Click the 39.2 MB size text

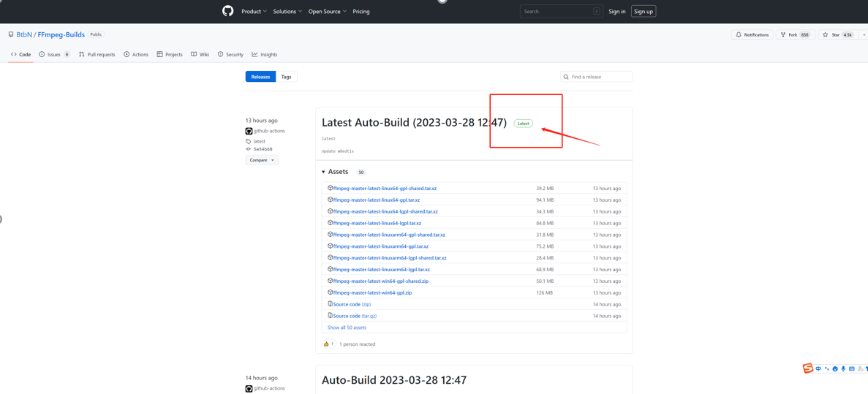(545, 188)
